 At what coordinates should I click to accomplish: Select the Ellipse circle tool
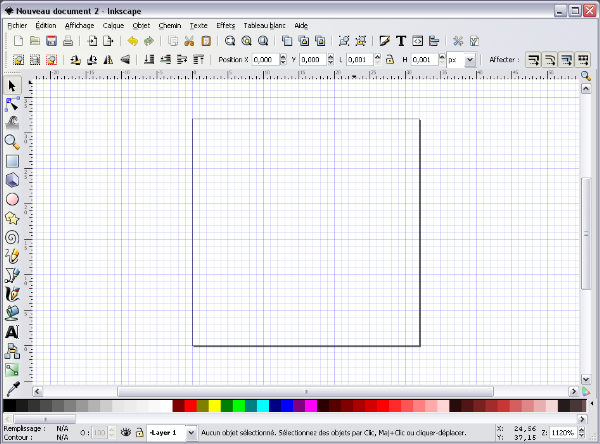click(x=12, y=199)
